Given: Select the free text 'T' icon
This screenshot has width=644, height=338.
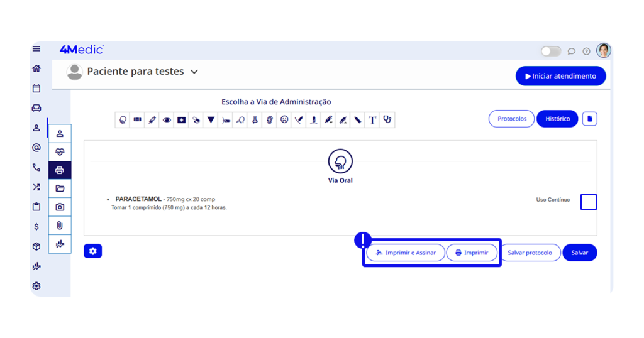Looking at the screenshot, I should point(372,120).
